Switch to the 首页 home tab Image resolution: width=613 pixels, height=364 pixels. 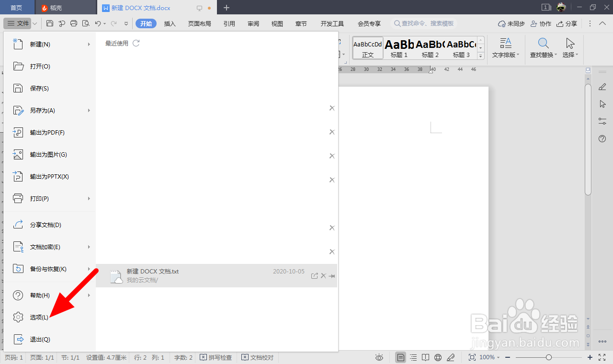pyautogui.click(x=17, y=8)
